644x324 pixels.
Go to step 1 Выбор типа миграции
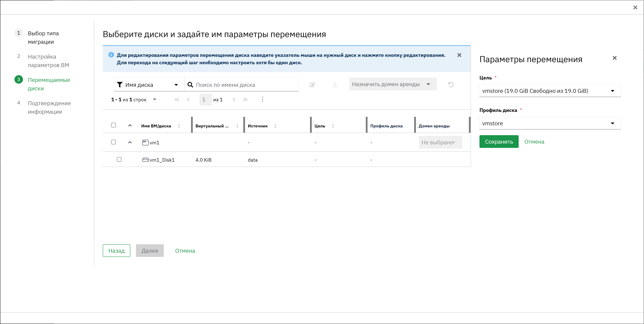coord(43,37)
